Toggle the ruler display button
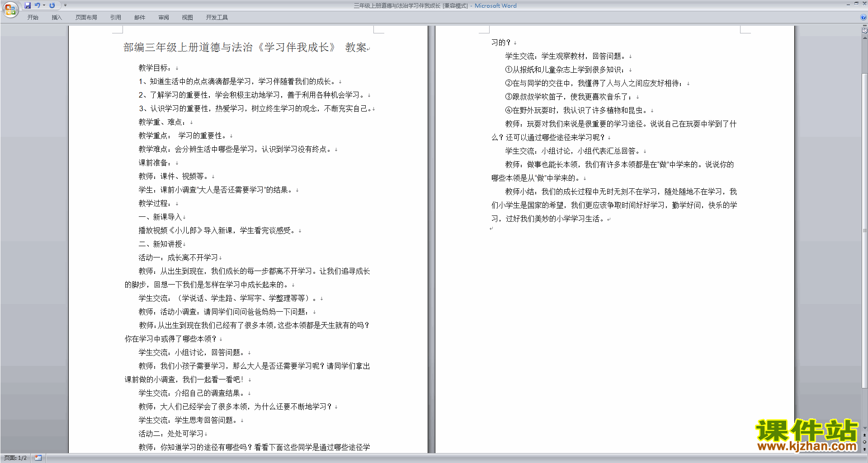868x463 pixels. [x=864, y=31]
